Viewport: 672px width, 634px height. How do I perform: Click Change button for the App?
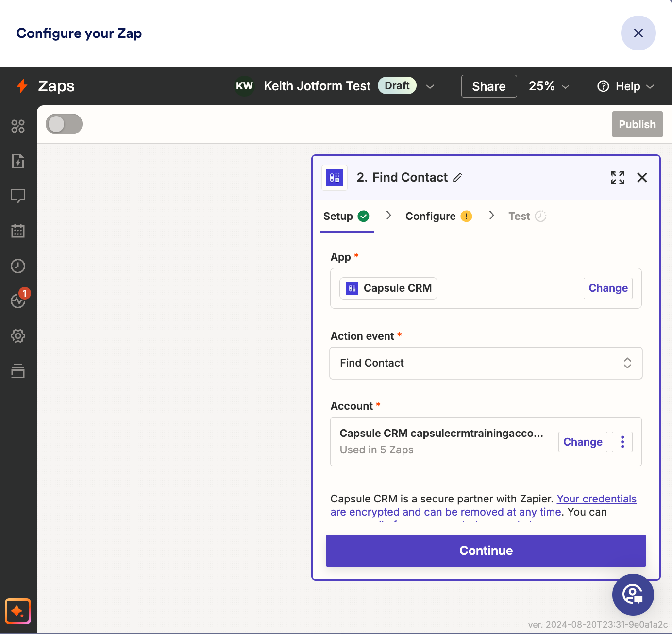608,288
